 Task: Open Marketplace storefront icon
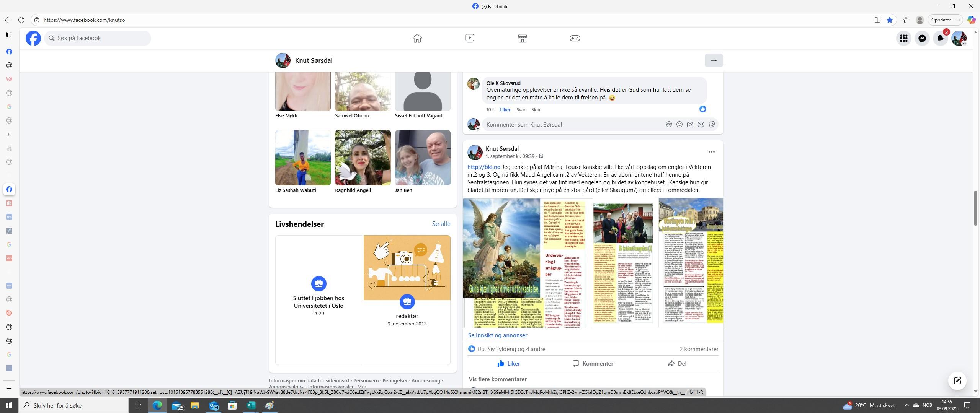(522, 38)
